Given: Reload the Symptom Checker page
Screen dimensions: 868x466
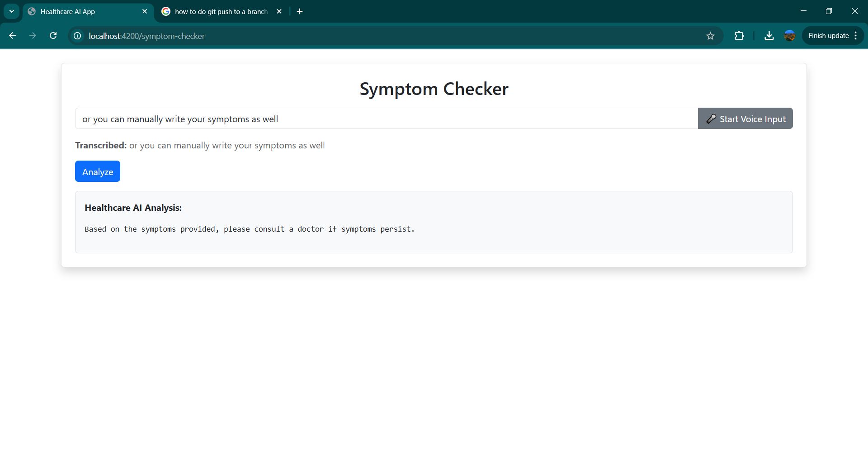Looking at the screenshot, I should [53, 36].
